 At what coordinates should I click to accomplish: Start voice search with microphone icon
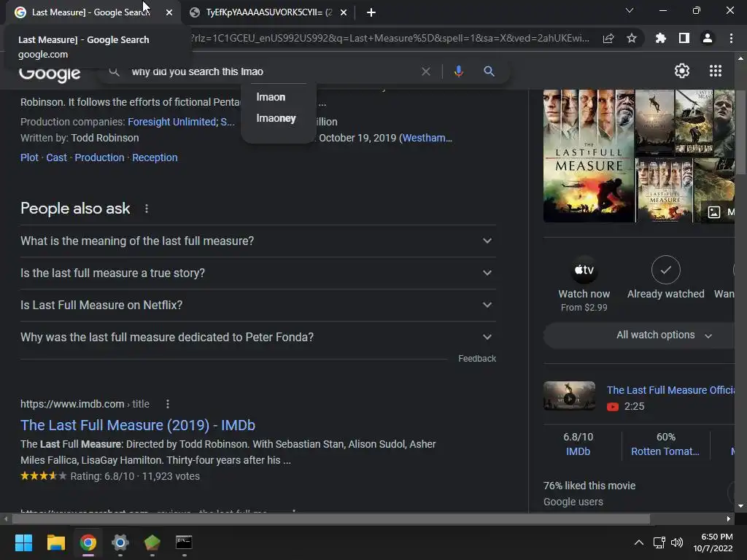pyautogui.click(x=458, y=71)
